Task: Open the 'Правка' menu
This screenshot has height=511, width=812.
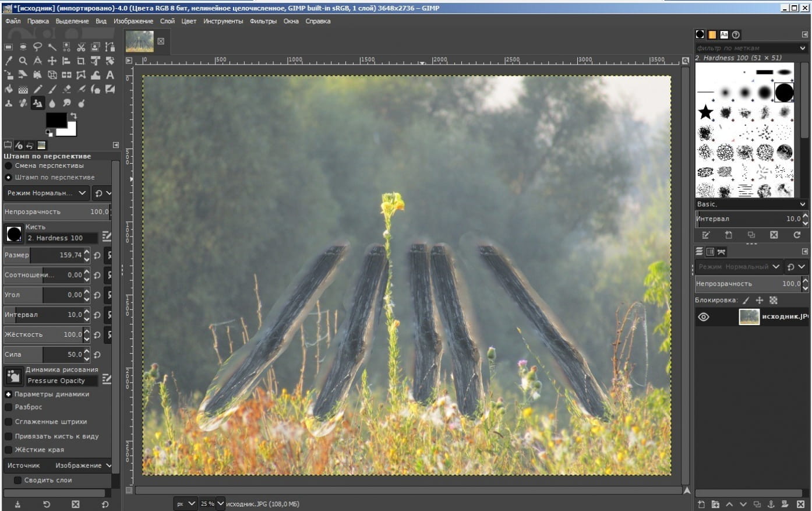Action: pyautogui.click(x=38, y=21)
